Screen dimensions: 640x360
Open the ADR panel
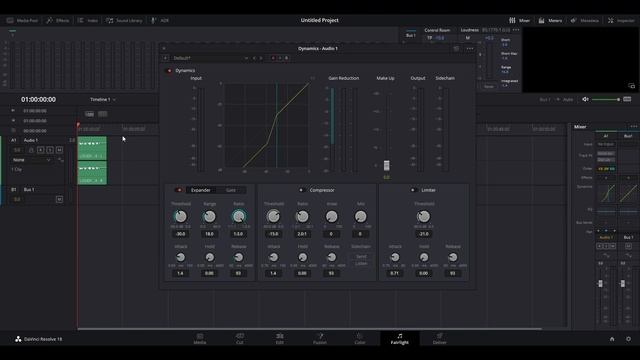coord(160,20)
